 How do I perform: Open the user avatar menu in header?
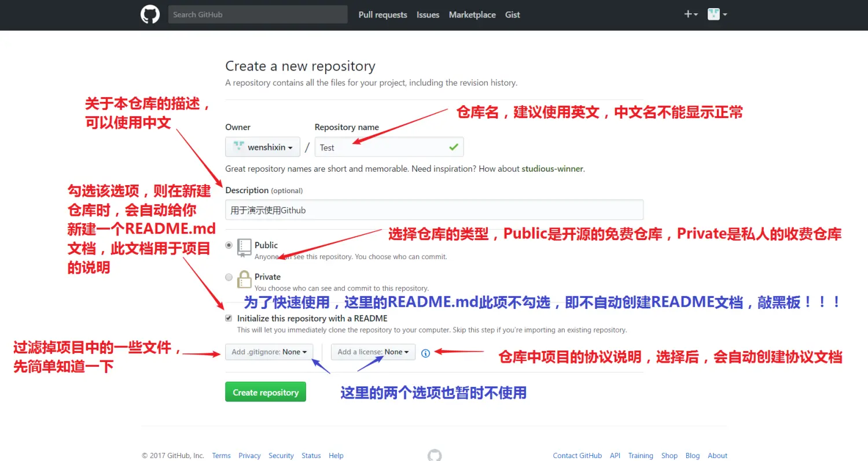717,14
